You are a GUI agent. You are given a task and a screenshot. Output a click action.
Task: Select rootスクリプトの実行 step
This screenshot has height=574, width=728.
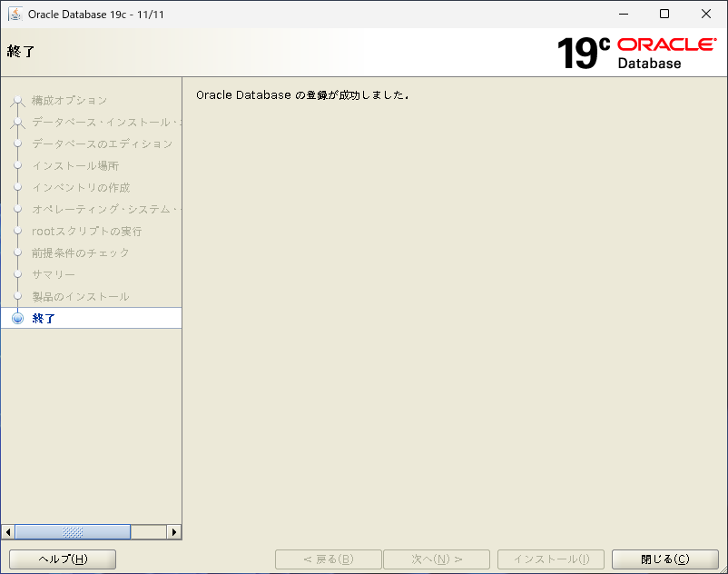point(87,232)
